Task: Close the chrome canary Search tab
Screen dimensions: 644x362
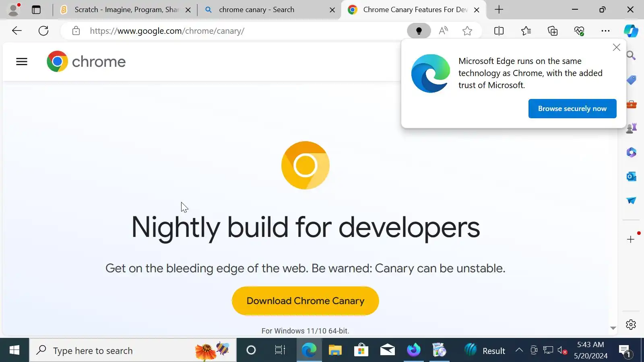Action: coord(332,10)
